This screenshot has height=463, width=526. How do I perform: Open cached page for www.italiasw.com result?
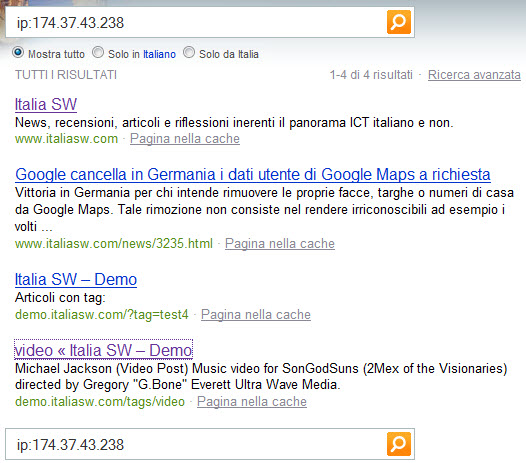coord(185,139)
